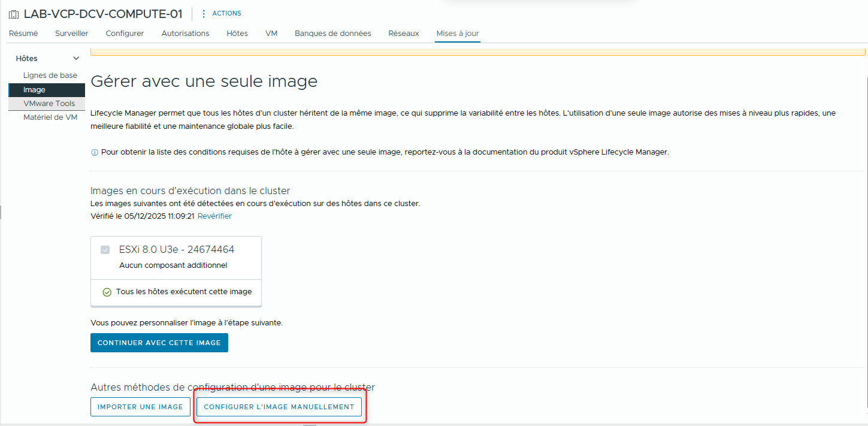Open the Banques de données tab

333,34
